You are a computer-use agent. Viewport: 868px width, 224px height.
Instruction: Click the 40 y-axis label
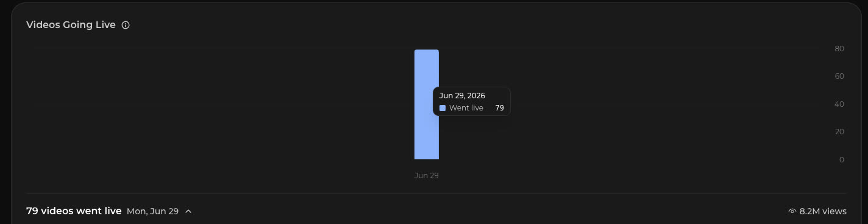839,104
